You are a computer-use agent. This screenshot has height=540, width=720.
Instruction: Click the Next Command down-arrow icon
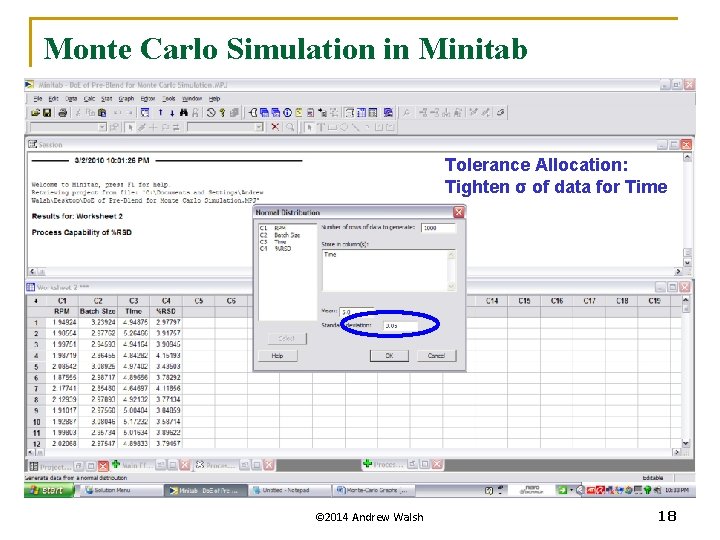[x=172, y=112]
